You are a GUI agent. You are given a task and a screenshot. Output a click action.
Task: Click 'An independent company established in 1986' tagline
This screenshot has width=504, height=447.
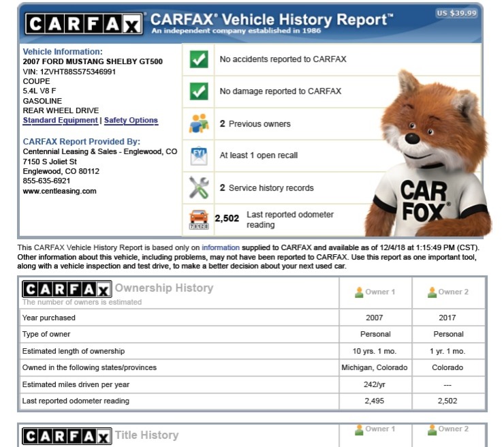click(236, 31)
